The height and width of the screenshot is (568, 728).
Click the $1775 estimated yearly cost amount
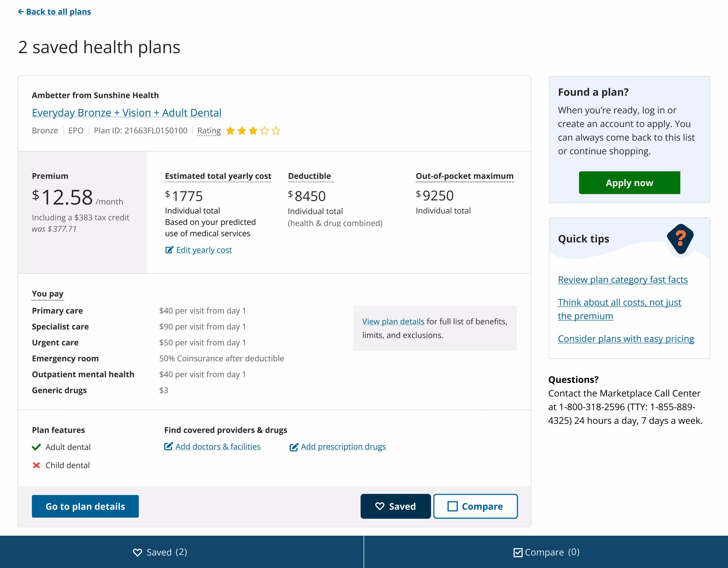pyautogui.click(x=184, y=196)
